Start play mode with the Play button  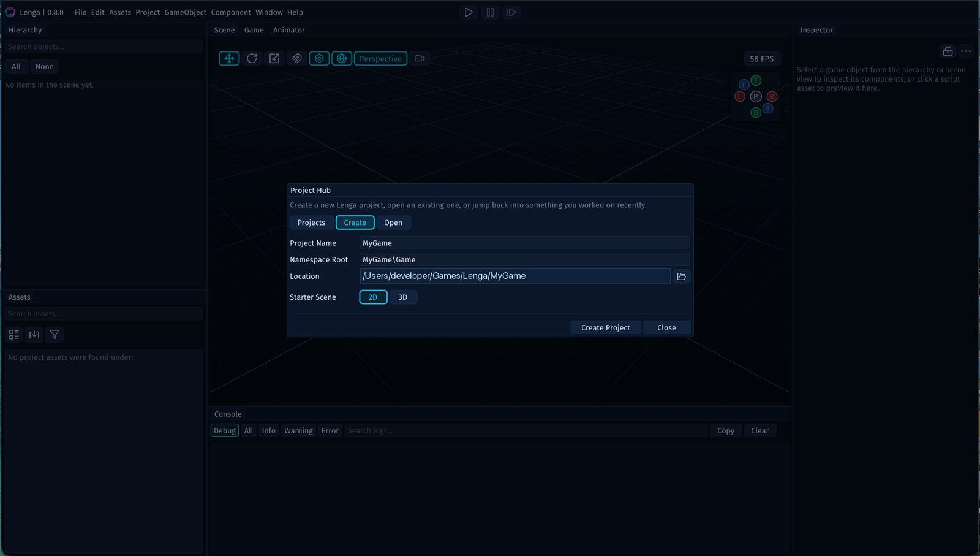[469, 12]
